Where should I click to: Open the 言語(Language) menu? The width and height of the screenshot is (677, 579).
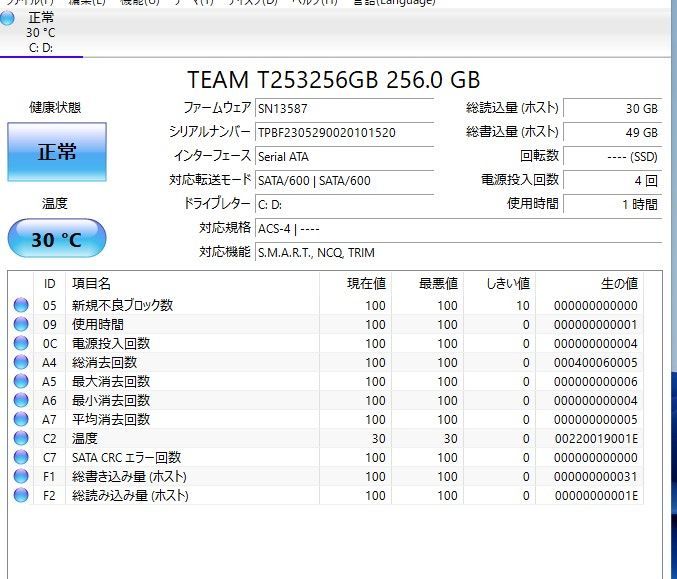point(394,2)
